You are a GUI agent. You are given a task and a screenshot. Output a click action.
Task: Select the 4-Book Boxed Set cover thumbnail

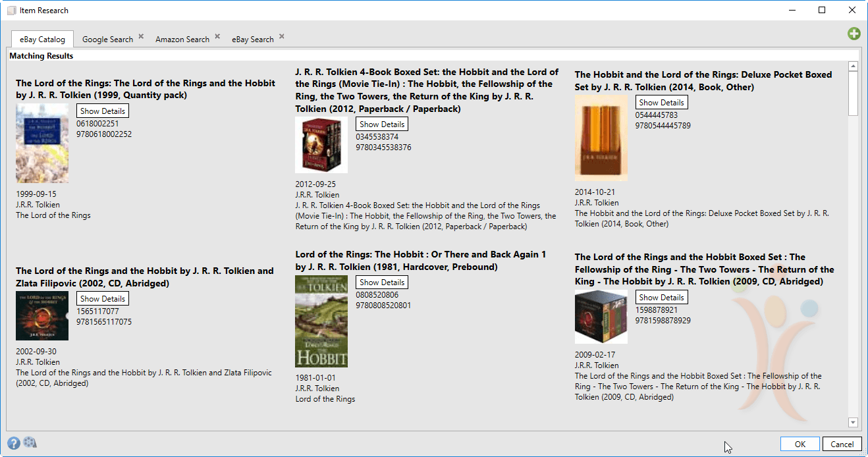[321, 145]
